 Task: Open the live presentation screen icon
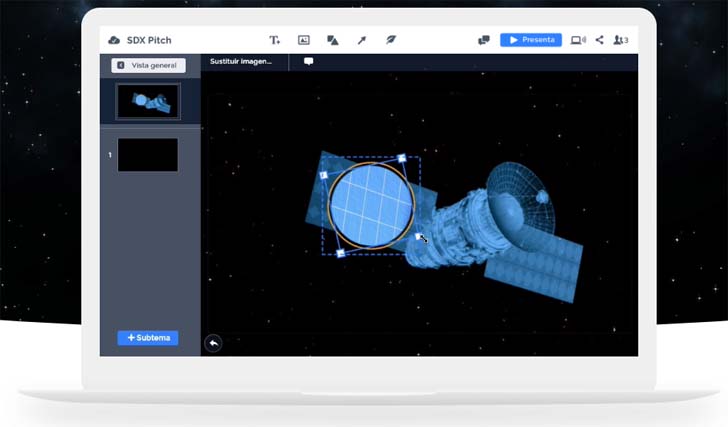[578, 40]
